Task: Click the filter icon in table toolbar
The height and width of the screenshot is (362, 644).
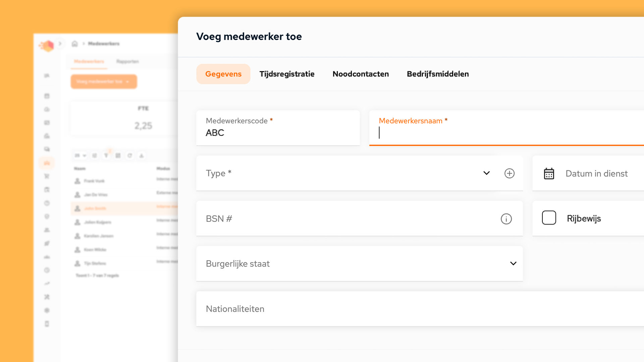Action: pos(106,156)
